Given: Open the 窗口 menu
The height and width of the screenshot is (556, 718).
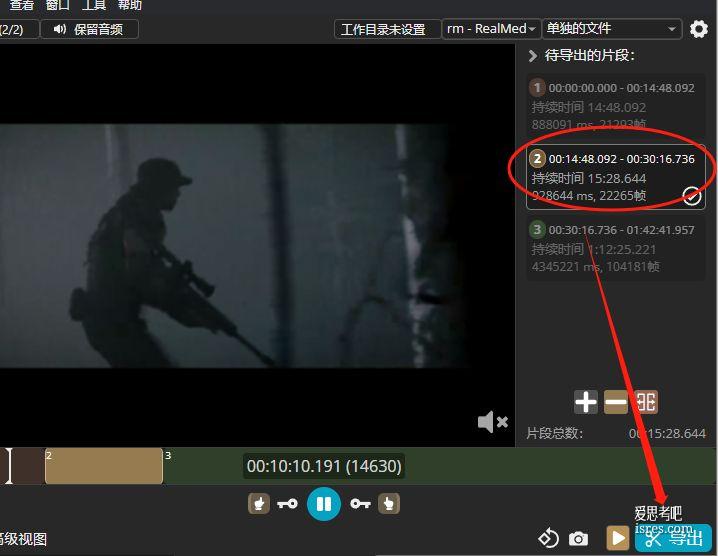Looking at the screenshot, I should [58, 5].
